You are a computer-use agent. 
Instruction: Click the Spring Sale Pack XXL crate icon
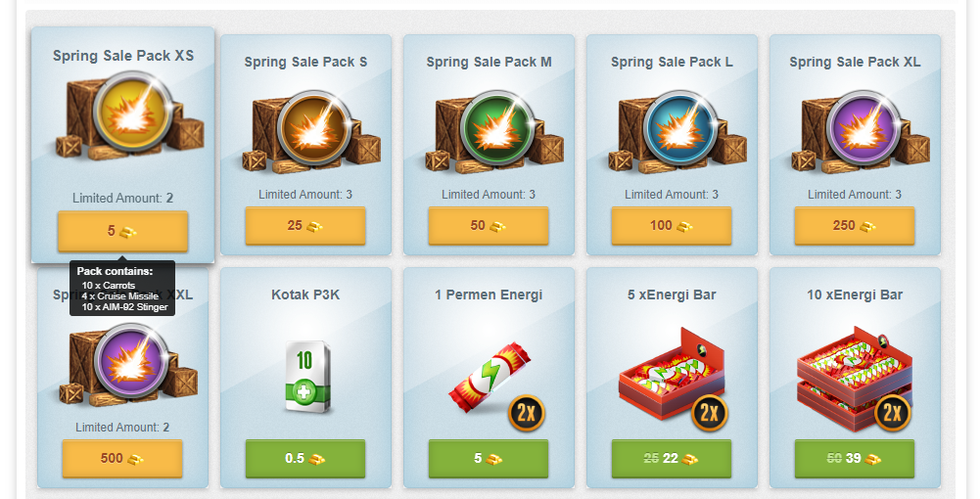(128, 364)
